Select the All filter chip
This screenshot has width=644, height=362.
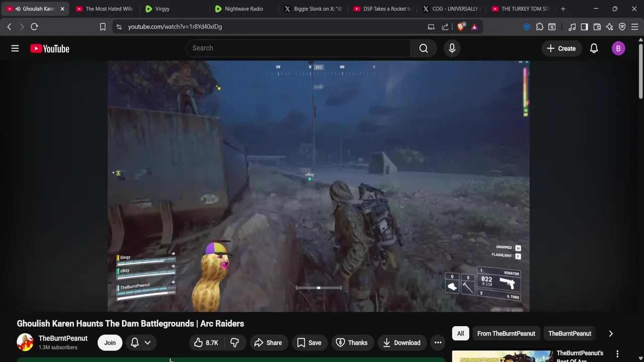(460, 333)
